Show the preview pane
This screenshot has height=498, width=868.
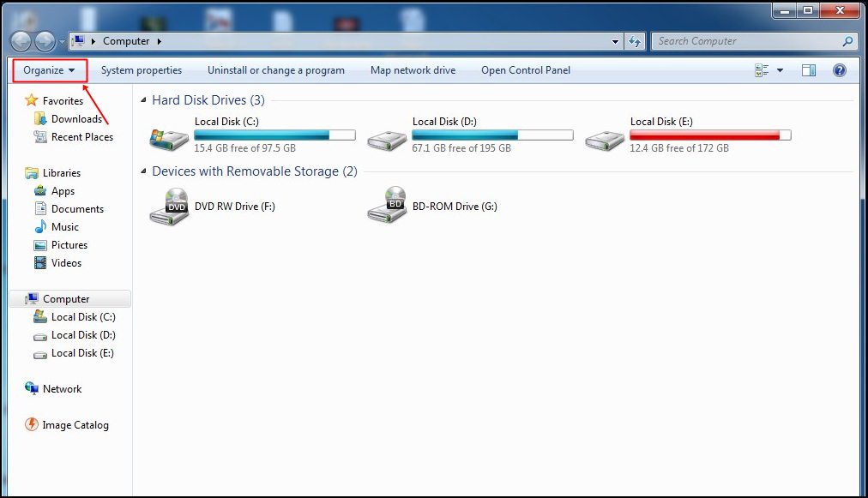808,69
